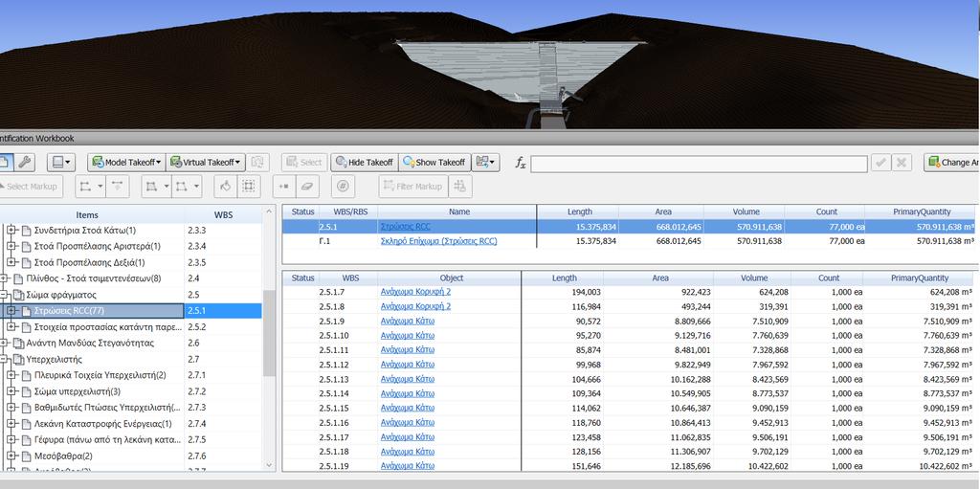Select the quick box markup tool
980x489 pixels.
(x=248, y=187)
